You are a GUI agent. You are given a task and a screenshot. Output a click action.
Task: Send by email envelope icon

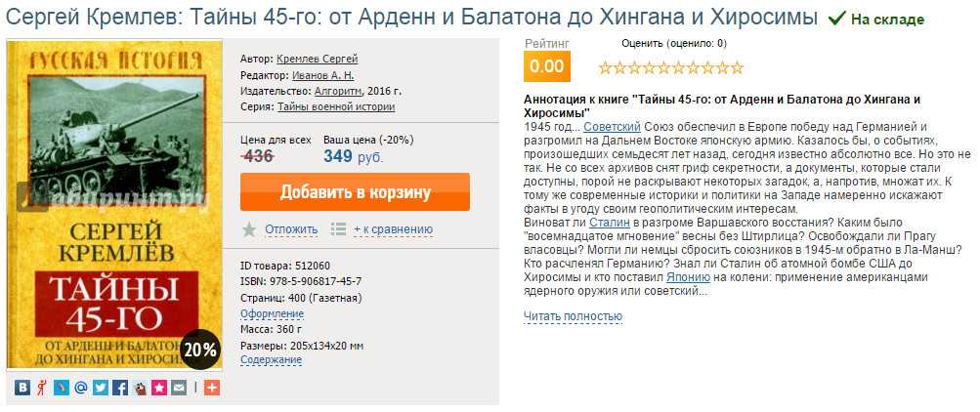(x=178, y=388)
